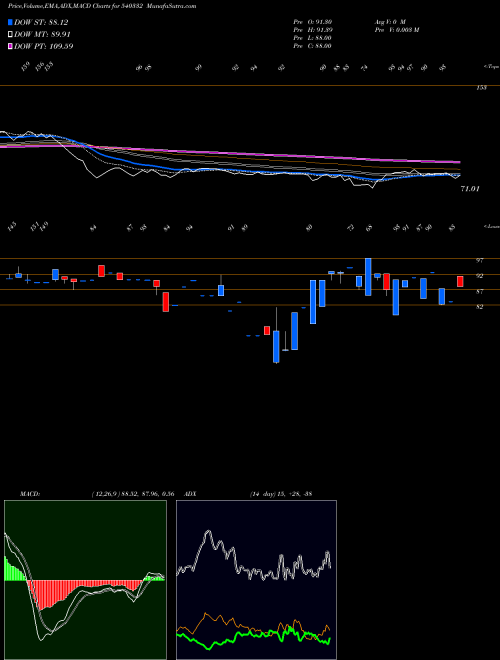Screen dimensions: 500x660
Task: Click the magenta DOW PT legend swatch
Action: (x=10, y=46)
